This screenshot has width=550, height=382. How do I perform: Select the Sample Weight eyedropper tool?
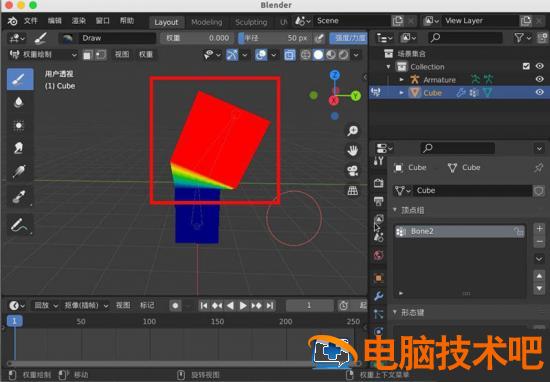pyautogui.click(x=19, y=196)
